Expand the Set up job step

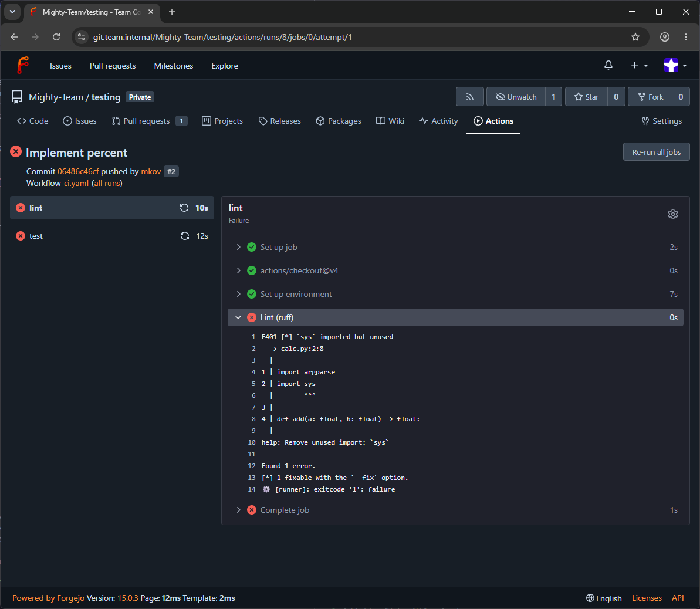pos(455,247)
